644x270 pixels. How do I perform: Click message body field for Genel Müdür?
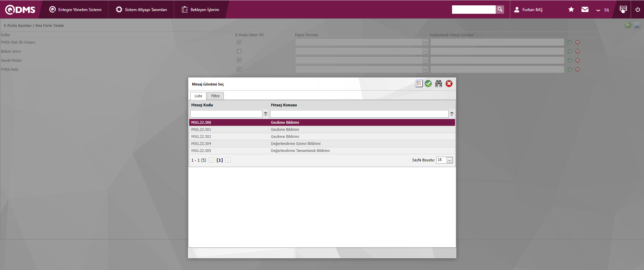pyautogui.click(x=497, y=60)
